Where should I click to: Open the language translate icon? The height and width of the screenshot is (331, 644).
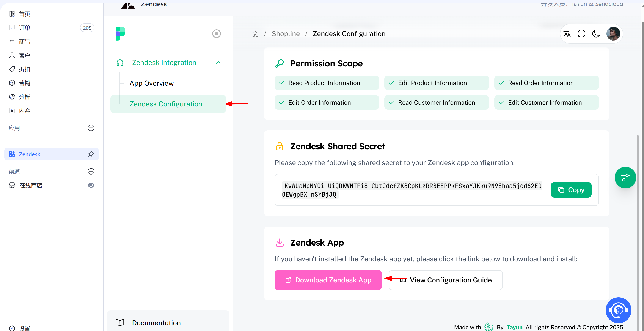pos(567,33)
